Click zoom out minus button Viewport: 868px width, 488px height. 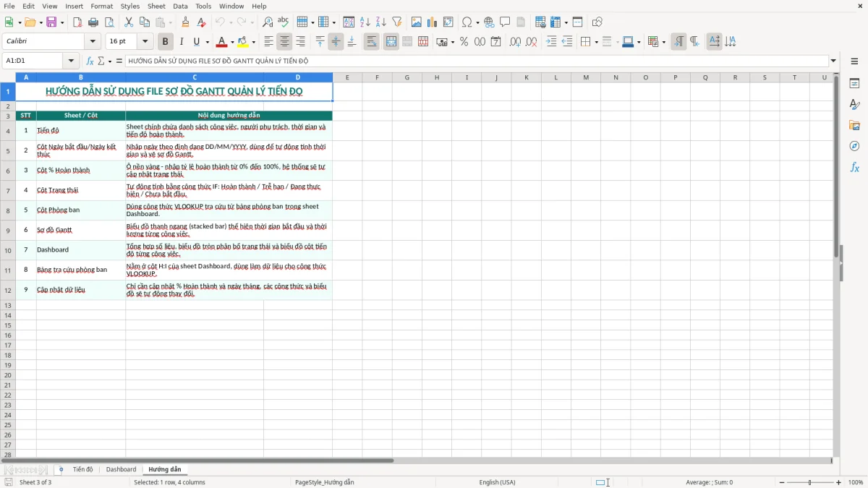[x=780, y=482]
